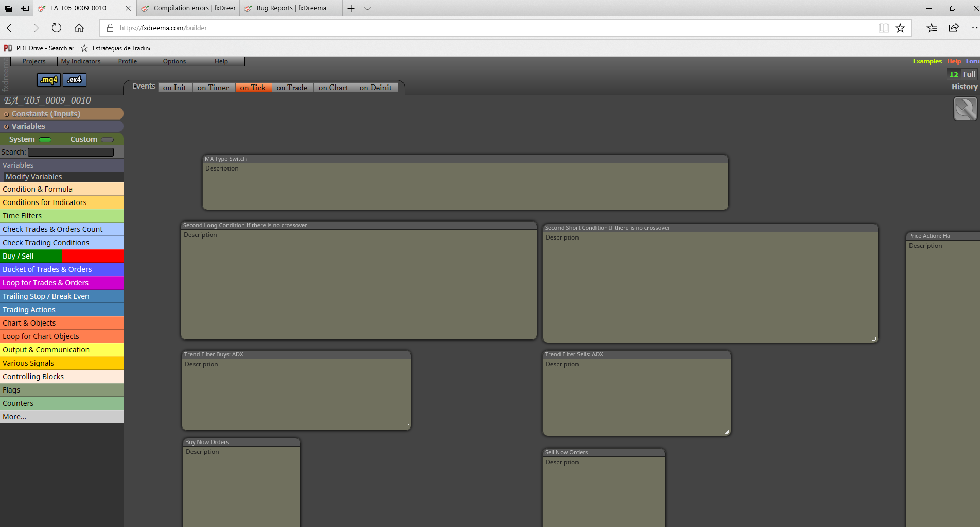Screen dimensions: 980x527
Task: Open Counters category
Action: coord(62,403)
